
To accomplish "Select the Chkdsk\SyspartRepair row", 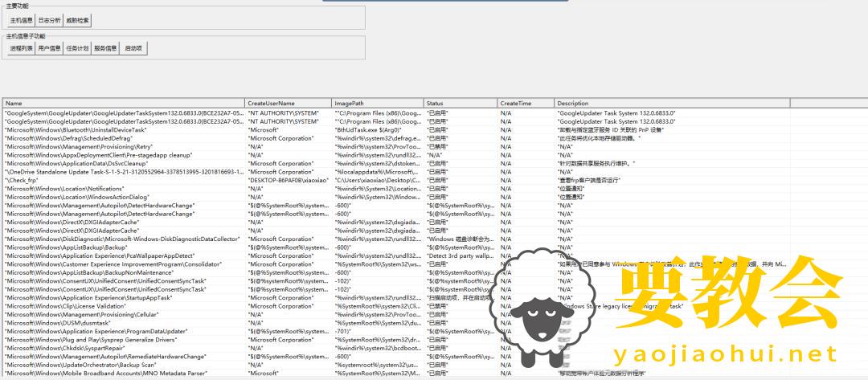I will click(396, 348).
